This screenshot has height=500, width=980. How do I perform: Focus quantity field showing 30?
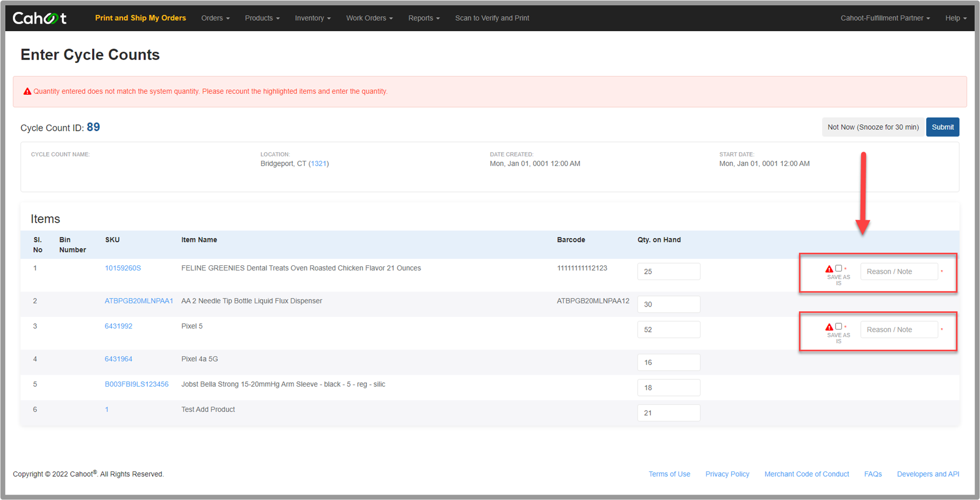point(668,304)
